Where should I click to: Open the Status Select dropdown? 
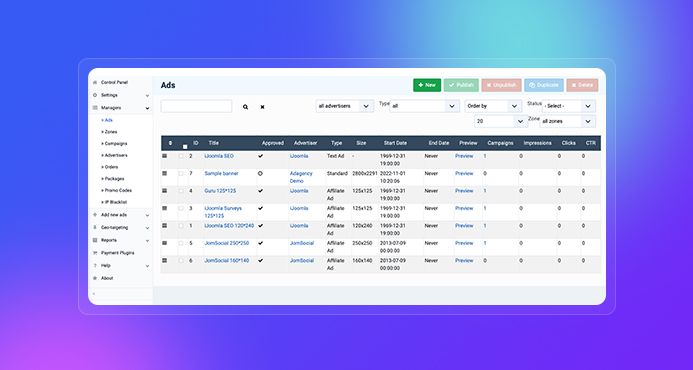click(x=569, y=106)
